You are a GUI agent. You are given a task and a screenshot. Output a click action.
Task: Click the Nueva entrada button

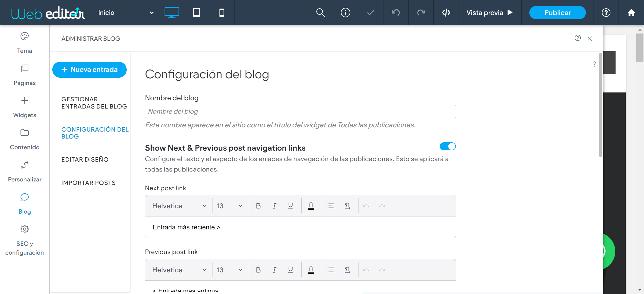point(89,70)
